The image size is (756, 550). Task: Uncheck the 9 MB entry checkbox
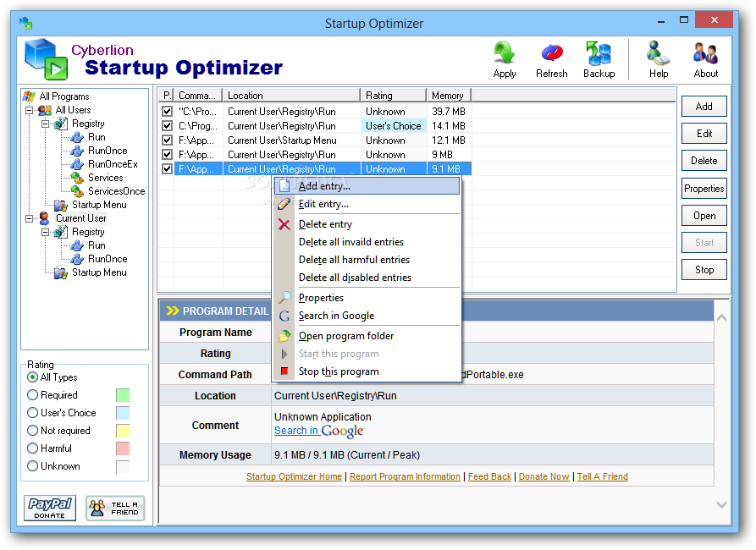tap(167, 155)
